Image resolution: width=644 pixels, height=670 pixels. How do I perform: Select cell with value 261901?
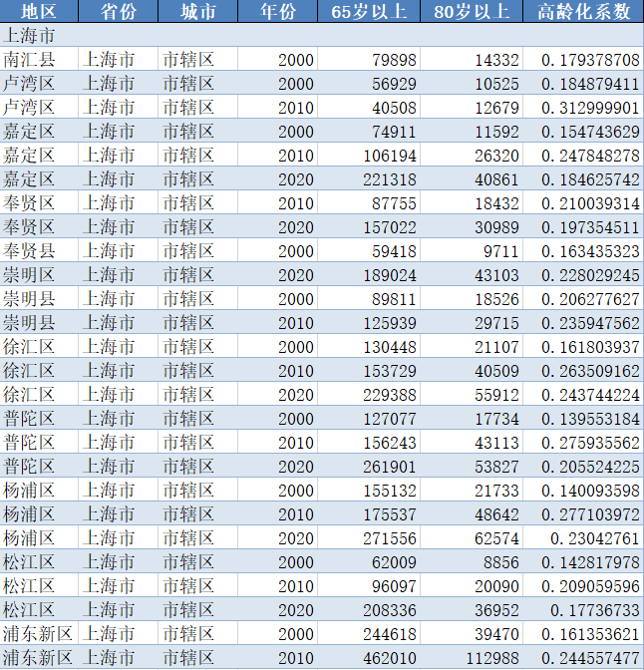(369, 466)
